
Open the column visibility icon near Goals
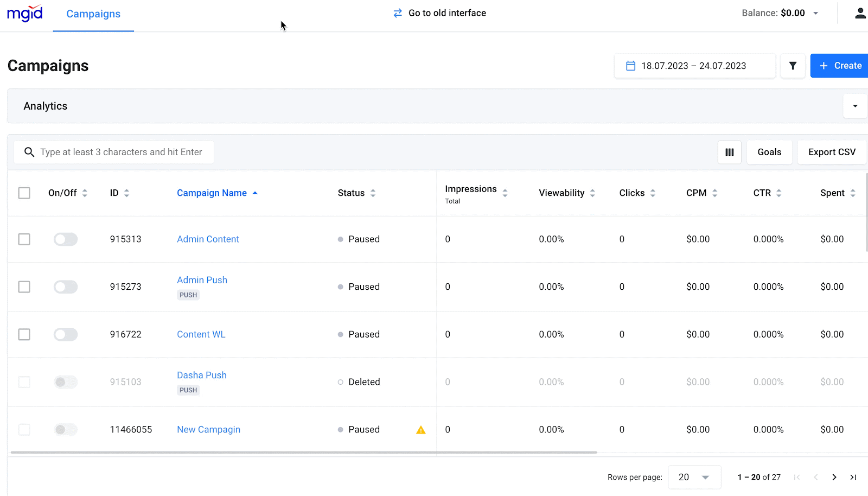pyautogui.click(x=729, y=152)
